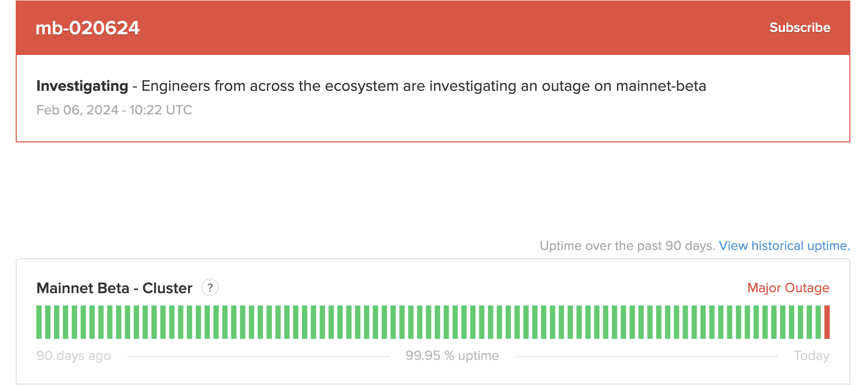This screenshot has width=868, height=385.
Task: Click the Subscribe button in red header
Action: (x=800, y=27)
